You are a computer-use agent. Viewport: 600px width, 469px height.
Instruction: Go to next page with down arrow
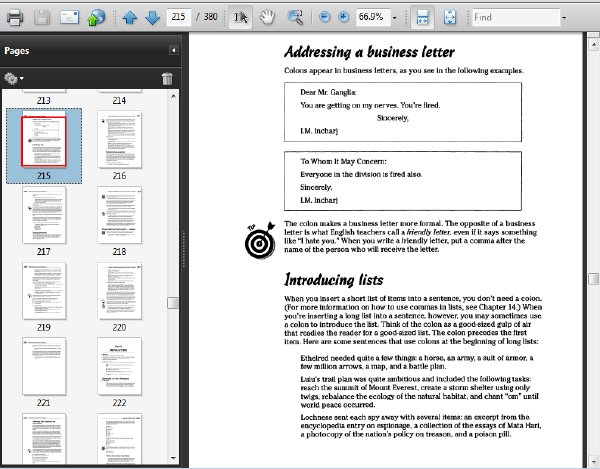[x=152, y=18]
